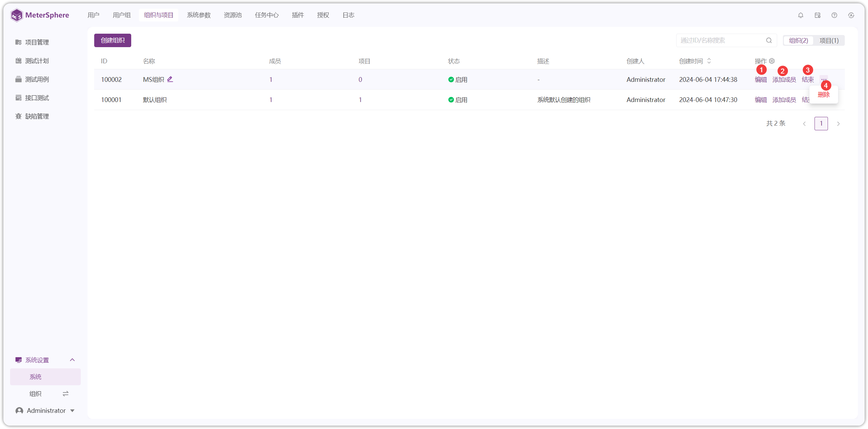
Task: Open the 系统参数 tab
Action: click(199, 15)
